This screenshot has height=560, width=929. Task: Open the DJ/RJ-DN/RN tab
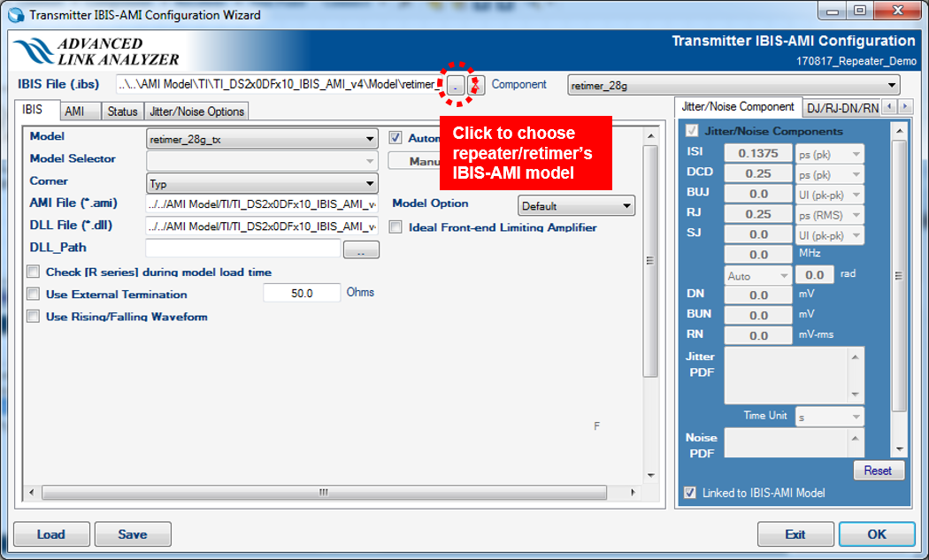coord(842,109)
